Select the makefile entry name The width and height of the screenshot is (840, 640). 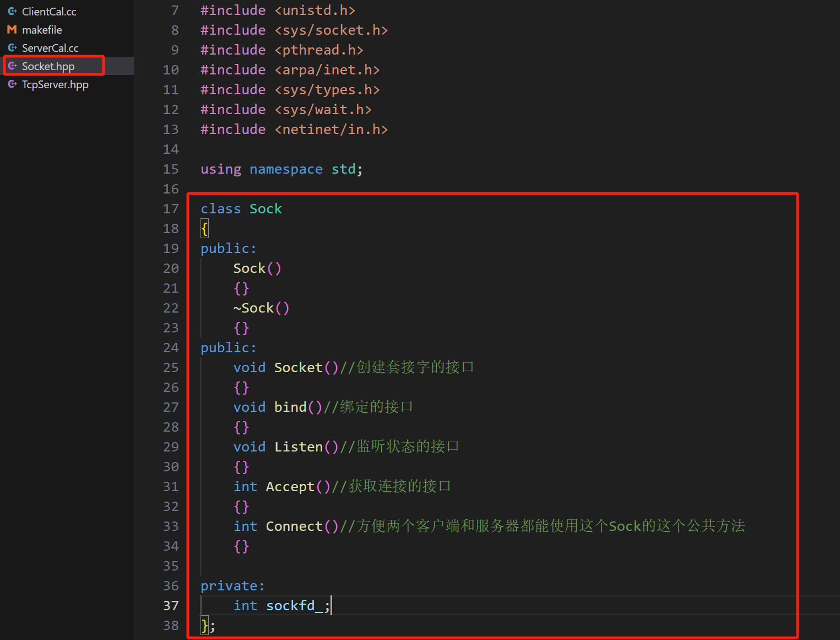click(42, 30)
